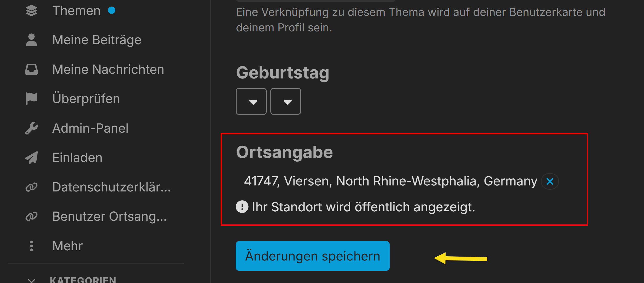Click the Einladen sidebar entry
Viewport: 644px width, 283px height.
pyautogui.click(x=77, y=157)
